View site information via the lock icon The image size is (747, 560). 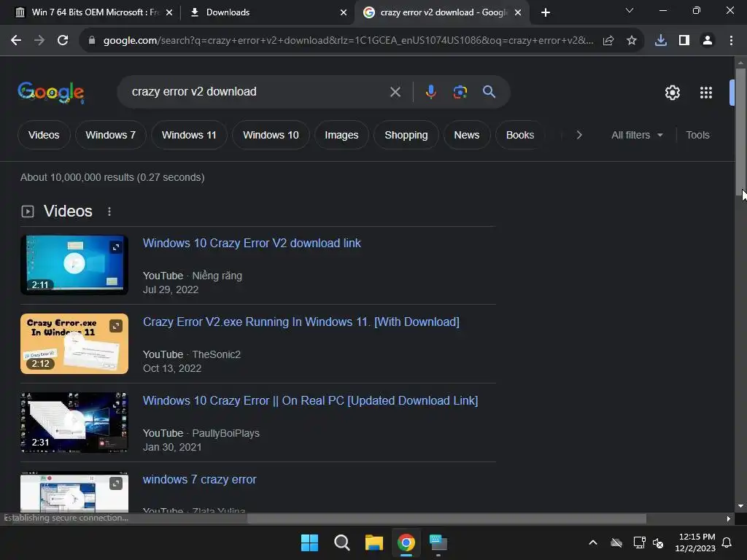[92, 41]
